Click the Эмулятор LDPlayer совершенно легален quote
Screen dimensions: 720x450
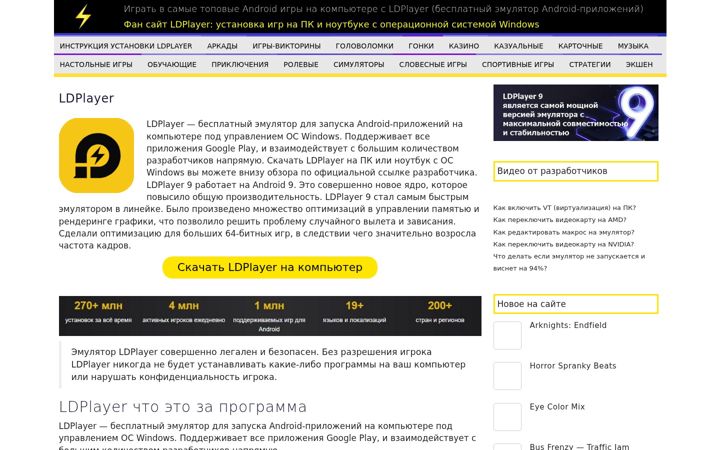(268, 365)
